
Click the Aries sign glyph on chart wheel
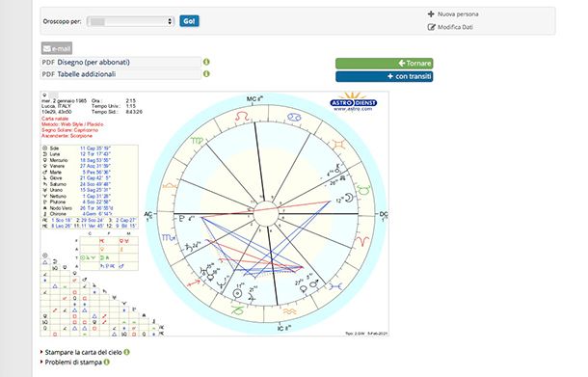[361, 240]
